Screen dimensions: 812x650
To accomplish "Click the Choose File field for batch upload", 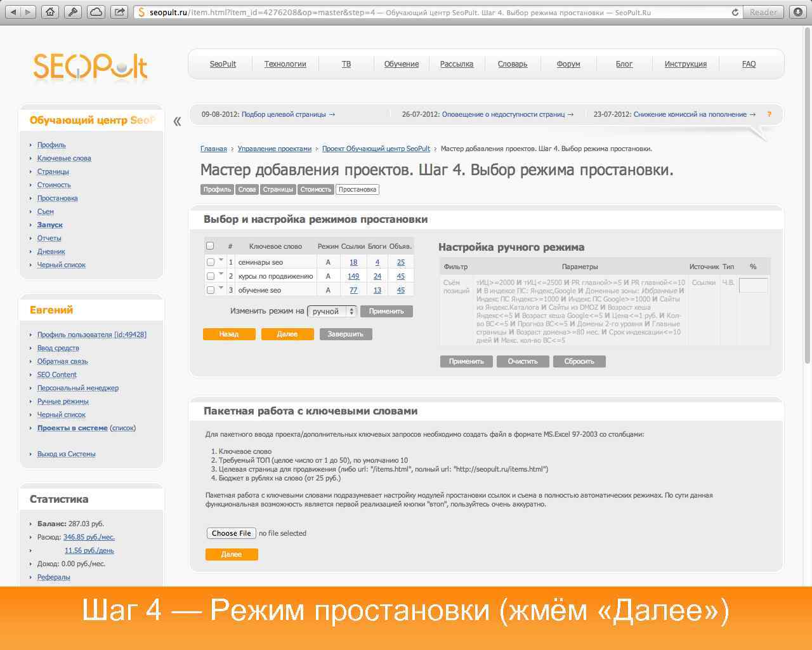I will [x=231, y=533].
